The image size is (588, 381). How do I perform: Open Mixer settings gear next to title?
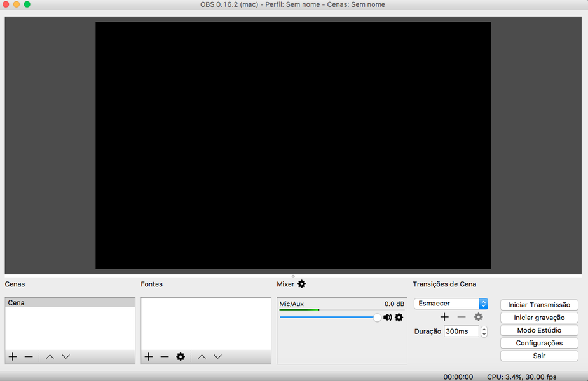301,284
